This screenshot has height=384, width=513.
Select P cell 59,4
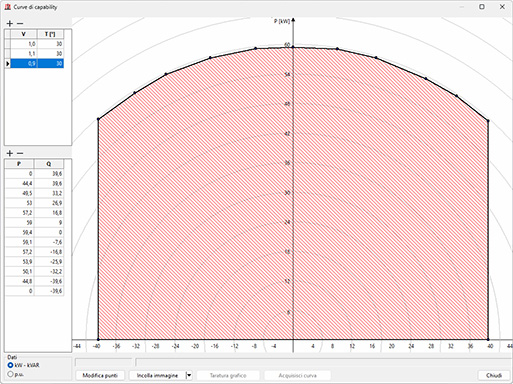coord(19,232)
